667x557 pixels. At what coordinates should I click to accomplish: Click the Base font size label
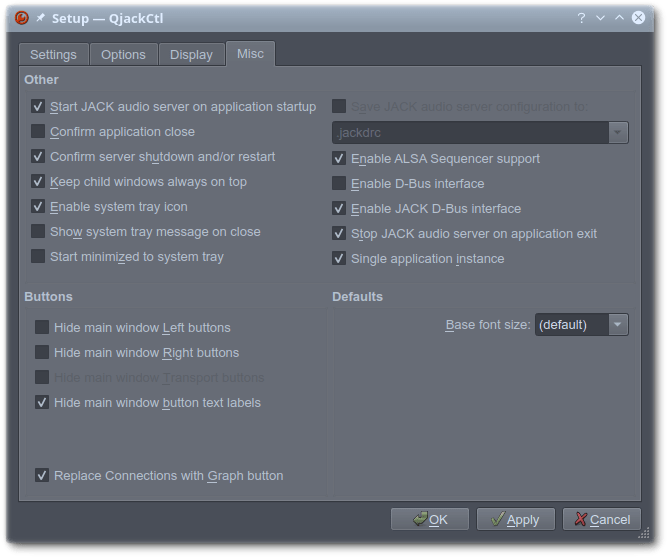pyautogui.click(x=488, y=325)
